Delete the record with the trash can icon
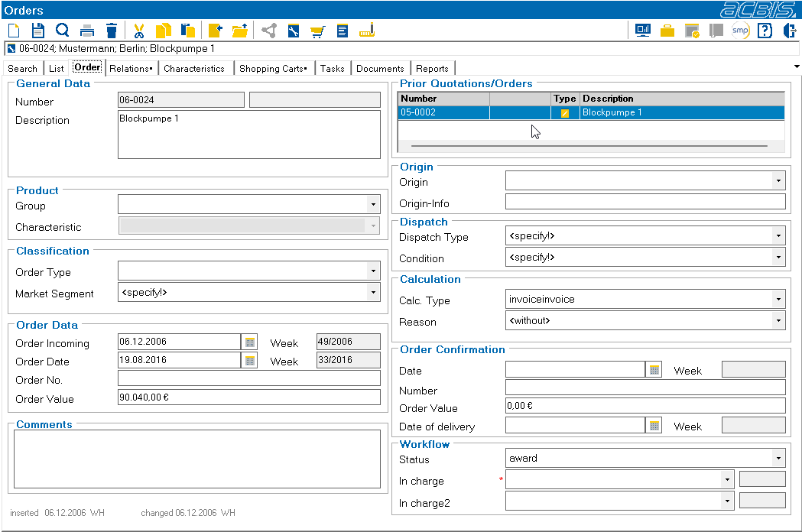The width and height of the screenshot is (802, 532). (112, 31)
